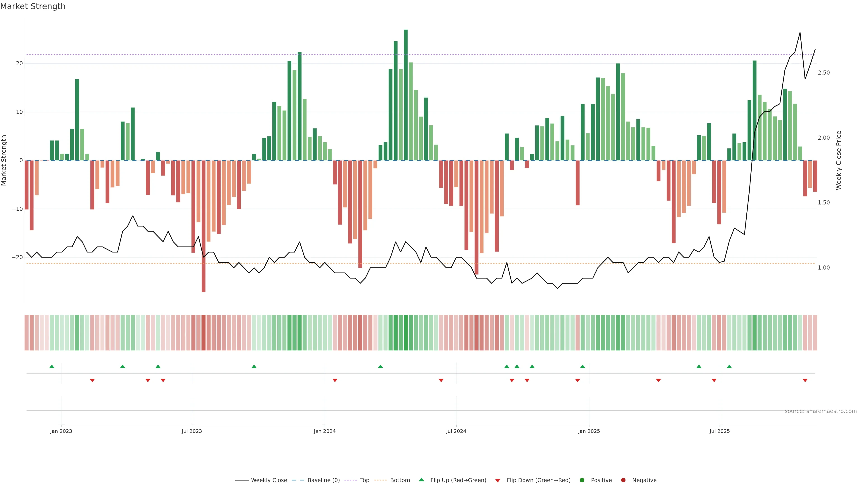Click the Jan 2023 x-axis label

(61, 431)
